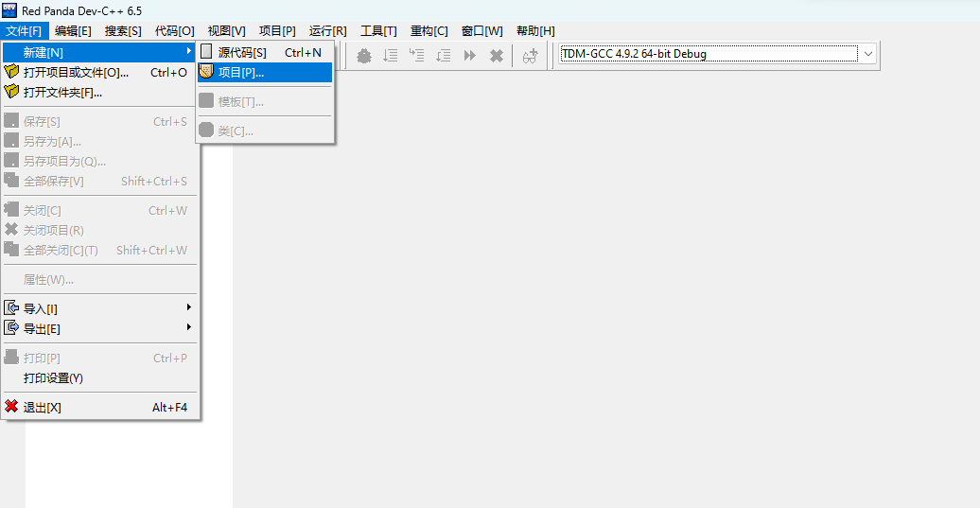Open the 编辑[E] menu
Screen dimensions: 980x508
tap(73, 30)
